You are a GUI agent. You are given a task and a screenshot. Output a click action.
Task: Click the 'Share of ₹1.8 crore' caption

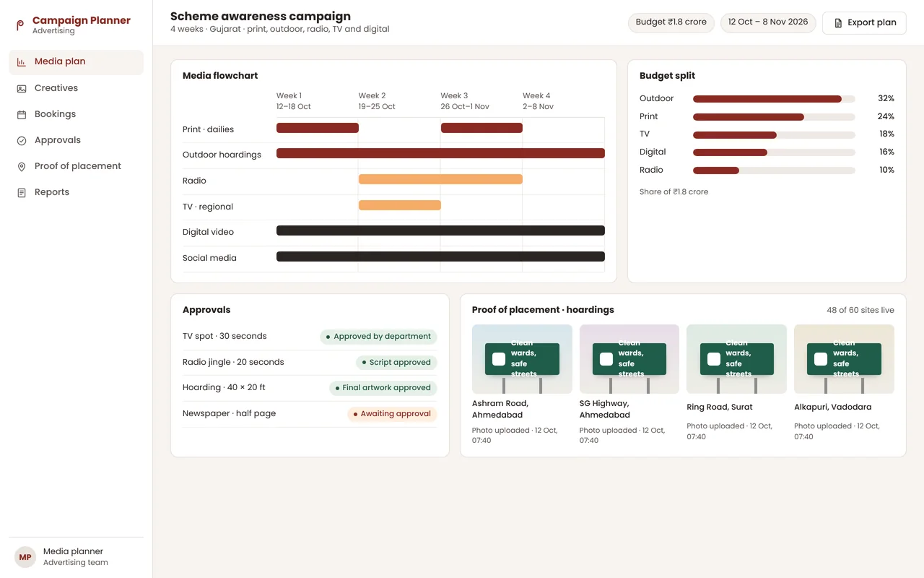674,192
